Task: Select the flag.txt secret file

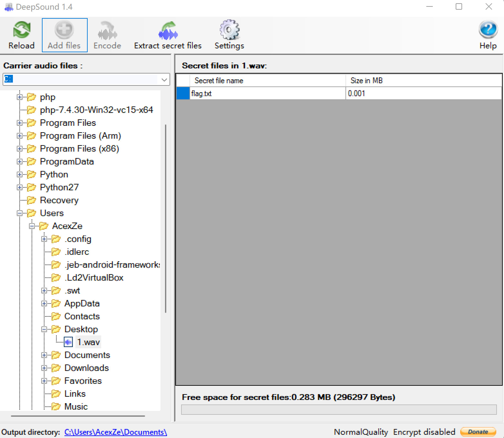Action: [267, 93]
